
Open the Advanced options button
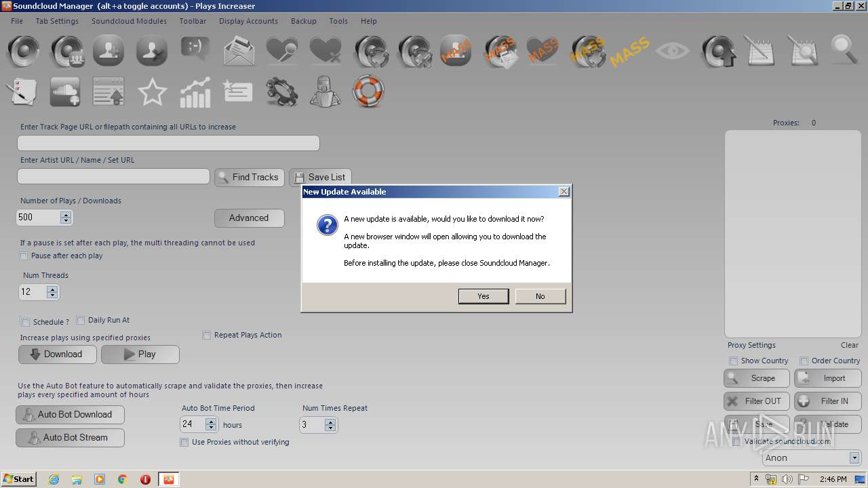[x=250, y=218]
